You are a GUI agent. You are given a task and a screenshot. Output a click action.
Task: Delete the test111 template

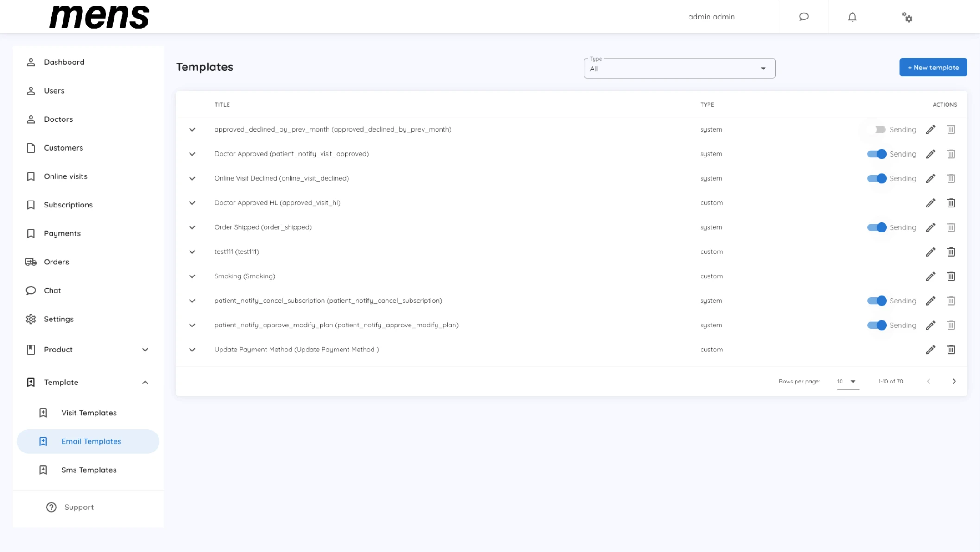tap(951, 252)
